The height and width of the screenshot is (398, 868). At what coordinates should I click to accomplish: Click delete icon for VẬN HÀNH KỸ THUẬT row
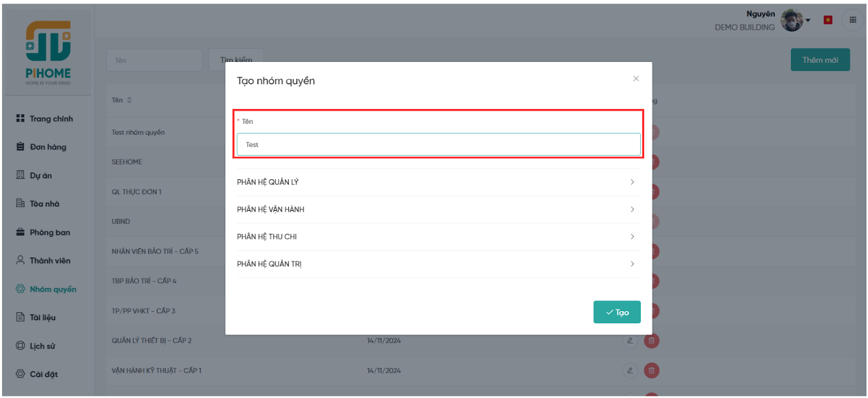click(x=652, y=371)
